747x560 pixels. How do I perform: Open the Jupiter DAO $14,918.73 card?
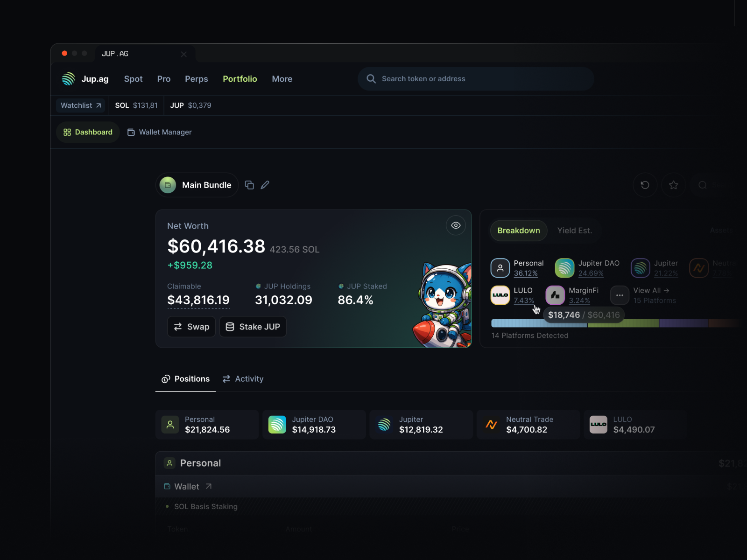click(314, 425)
